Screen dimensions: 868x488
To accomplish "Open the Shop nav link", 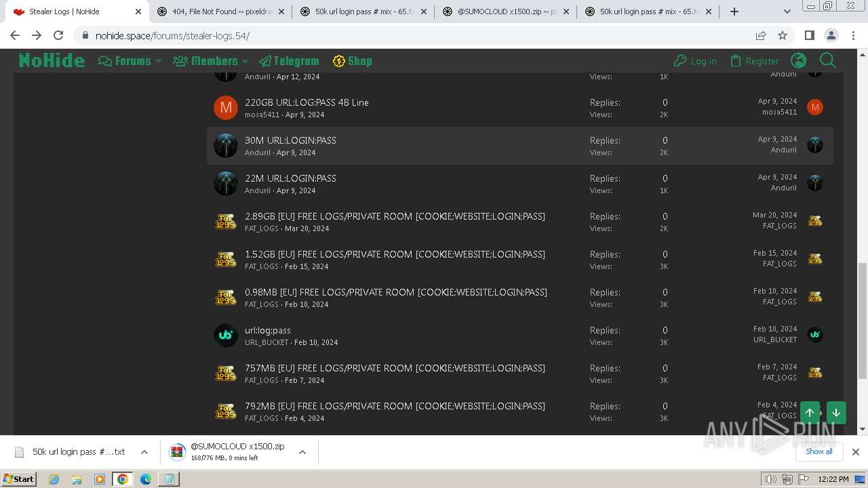I will (353, 61).
